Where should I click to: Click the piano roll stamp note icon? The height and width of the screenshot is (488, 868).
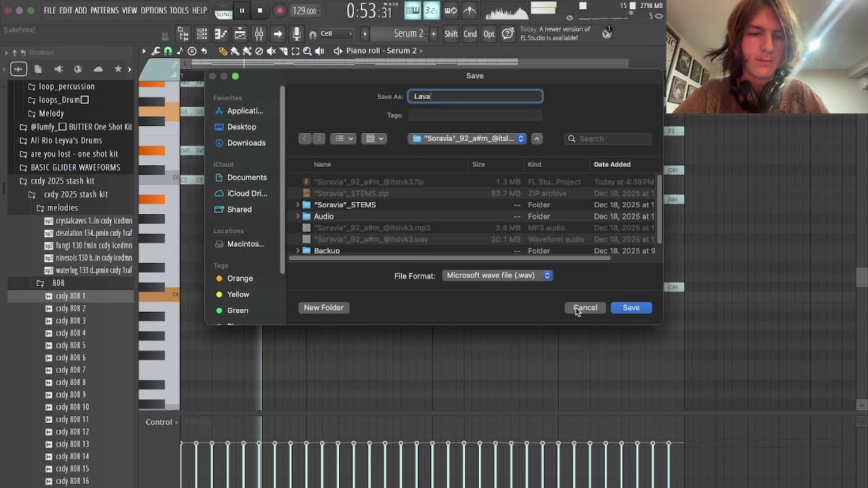click(x=180, y=51)
